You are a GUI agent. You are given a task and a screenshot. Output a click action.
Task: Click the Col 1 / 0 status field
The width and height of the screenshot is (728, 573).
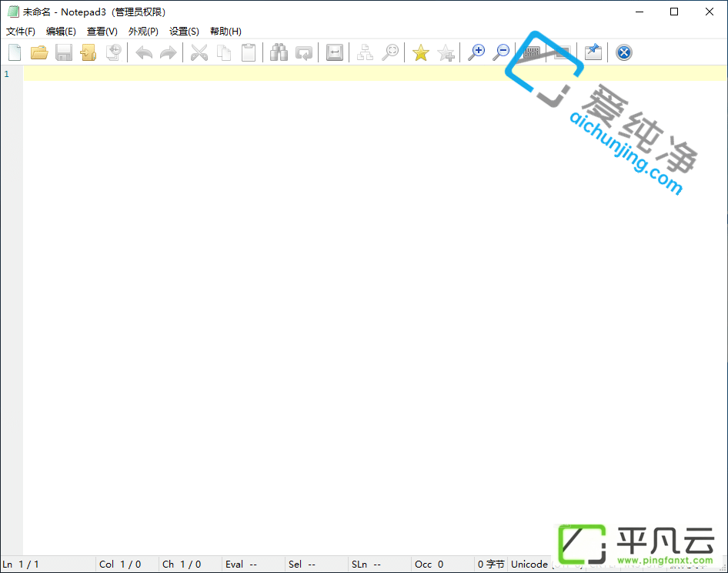[127, 565]
